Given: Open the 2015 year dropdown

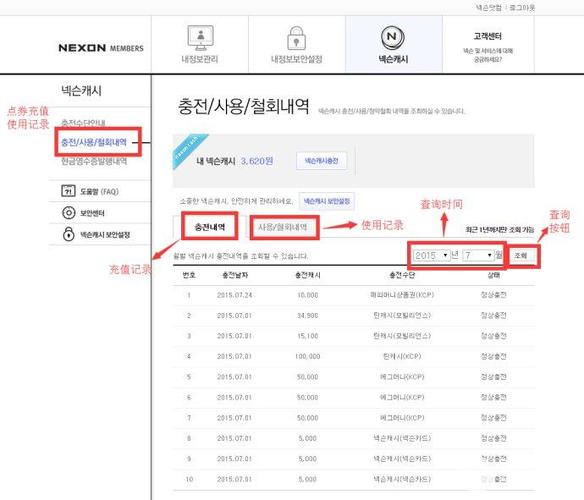Looking at the screenshot, I should click(431, 256).
